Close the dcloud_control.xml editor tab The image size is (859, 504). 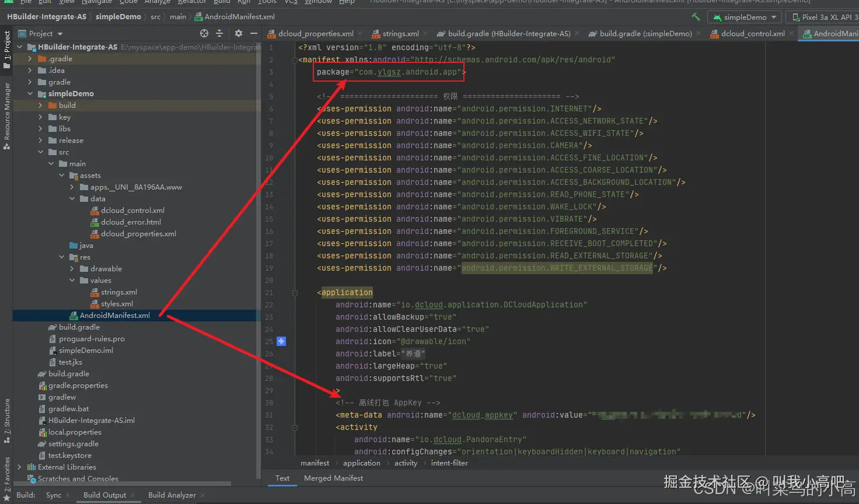pos(791,34)
